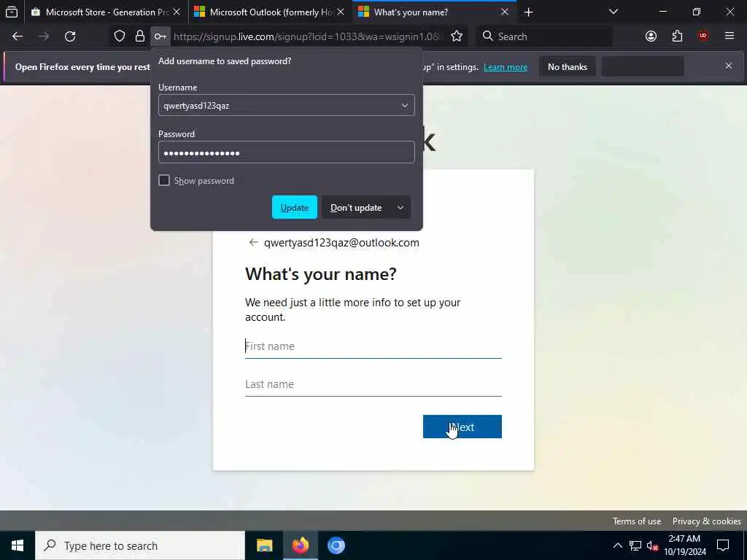Open the blue circular browser taskbar icon
Viewport: 747px width, 560px height.
point(336,545)
